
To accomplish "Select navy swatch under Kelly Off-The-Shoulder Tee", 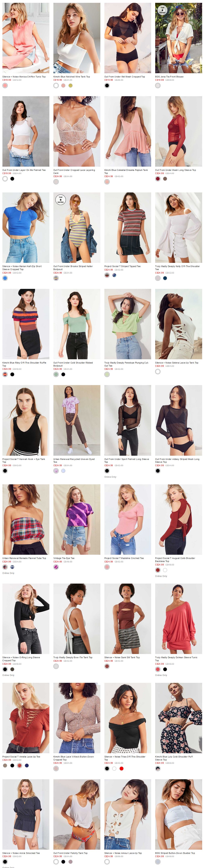I will click(165, 278).
